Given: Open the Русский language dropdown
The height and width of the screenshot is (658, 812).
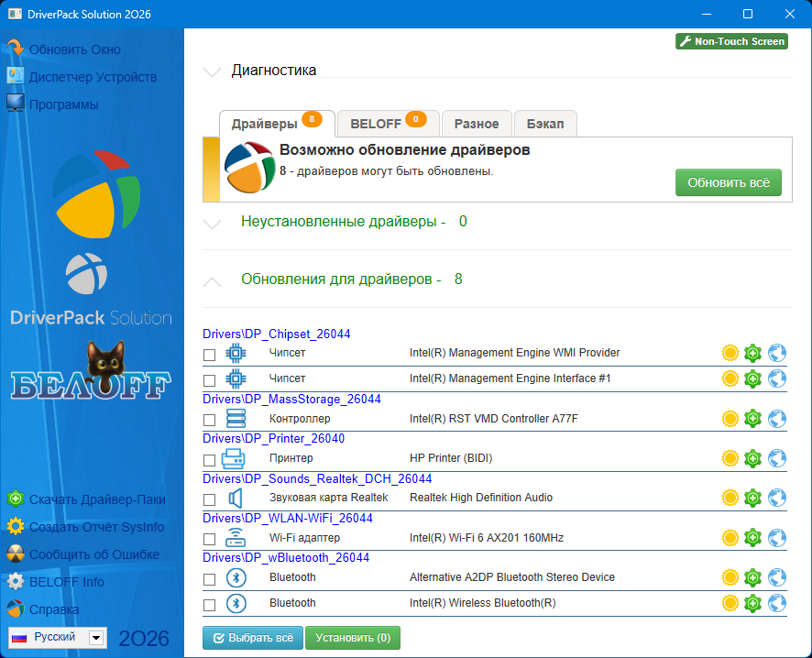Looking at the screenshot, I should pyautogui.click(x=96, y=638).
